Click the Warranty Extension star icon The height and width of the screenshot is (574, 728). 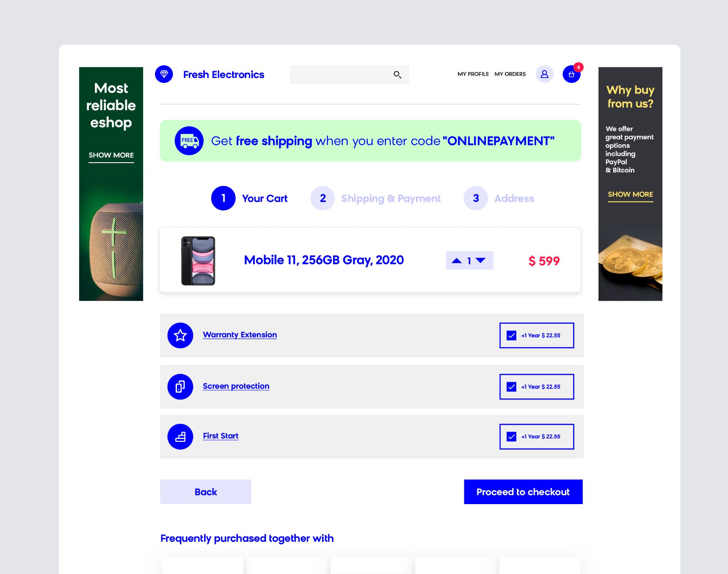(x=180, y=336)
